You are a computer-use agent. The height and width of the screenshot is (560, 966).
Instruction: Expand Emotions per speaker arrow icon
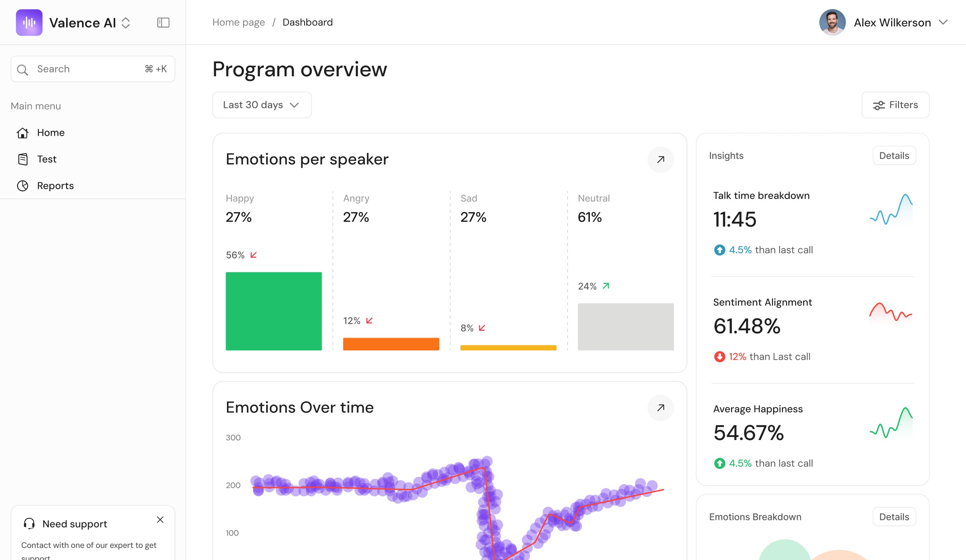660,160
